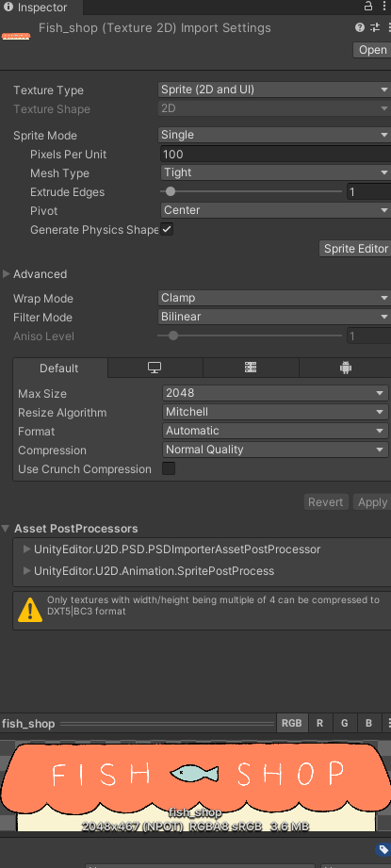
Task: Click the asset label tag icon
Action: (x=383, y=850)
